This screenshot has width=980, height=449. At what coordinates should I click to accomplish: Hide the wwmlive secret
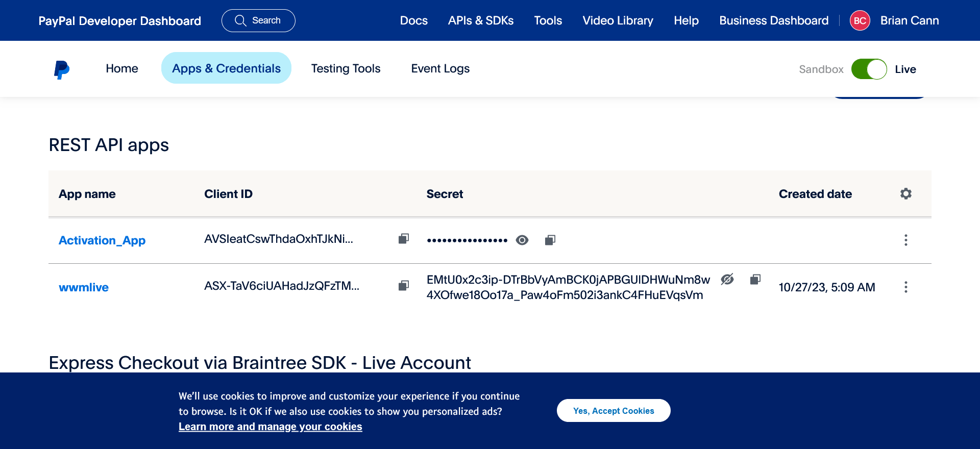(x=727, y=279)
